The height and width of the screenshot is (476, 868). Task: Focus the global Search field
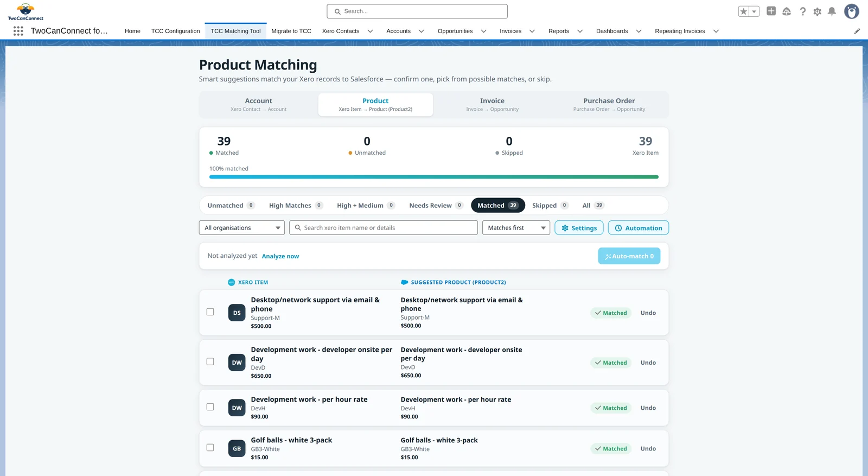point(417,11)
